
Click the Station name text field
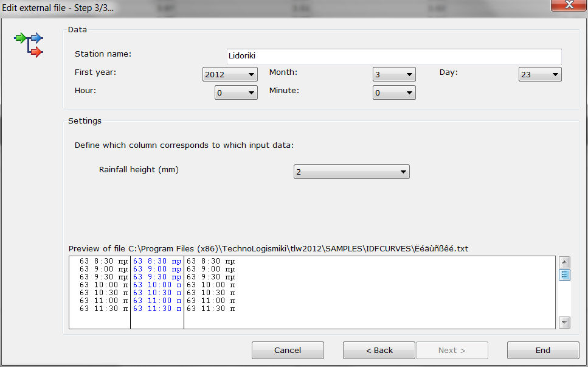click(x=393, y=56)
